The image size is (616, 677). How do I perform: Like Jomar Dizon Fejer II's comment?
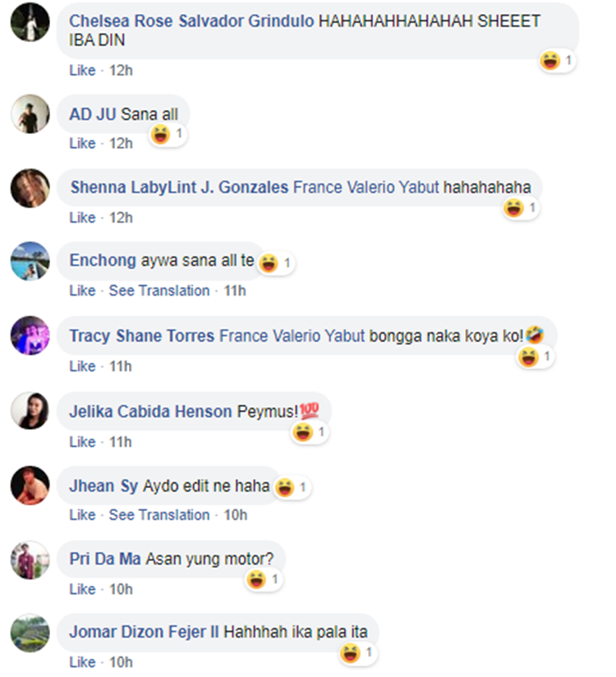[82, 662]
